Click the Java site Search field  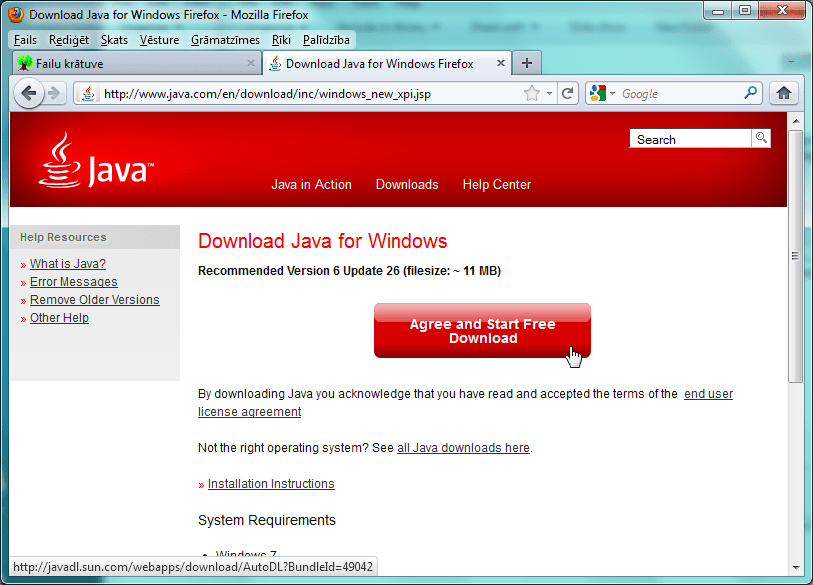pyautogui.click(x=690, y=139)
